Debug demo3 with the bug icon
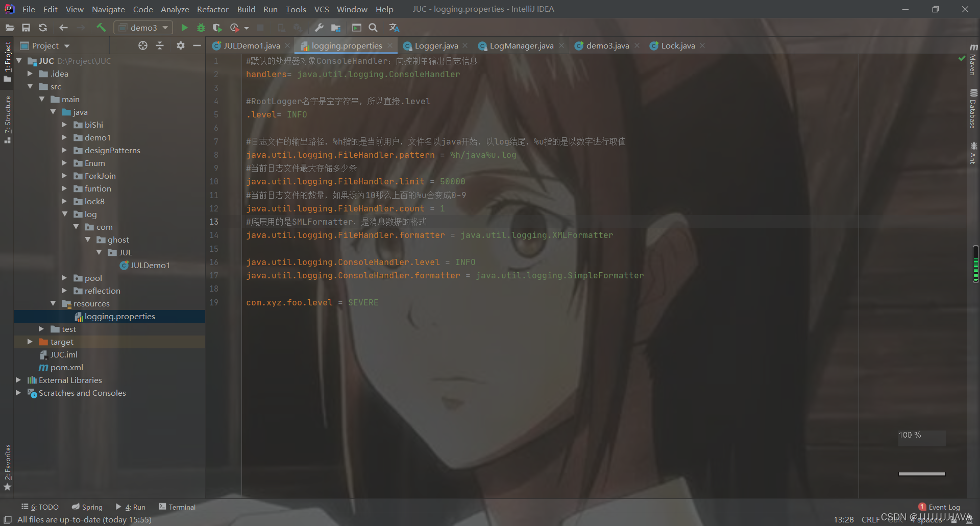Viewport: 980px width, 526px height. click(x=201, y=28)
